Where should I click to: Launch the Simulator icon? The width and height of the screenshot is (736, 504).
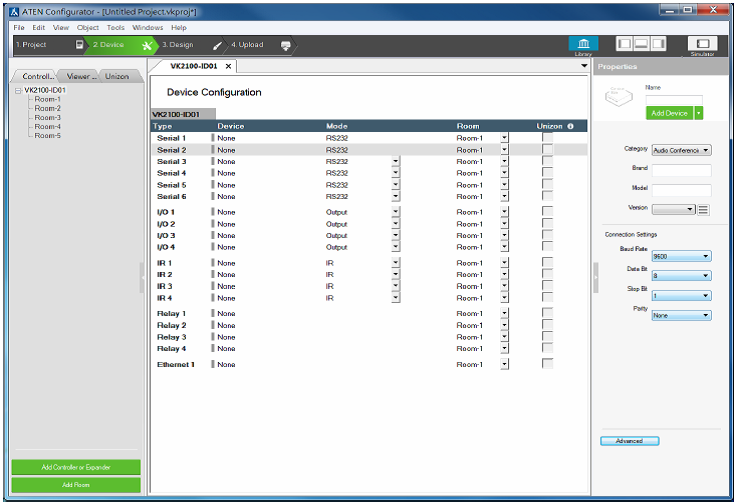702,44
